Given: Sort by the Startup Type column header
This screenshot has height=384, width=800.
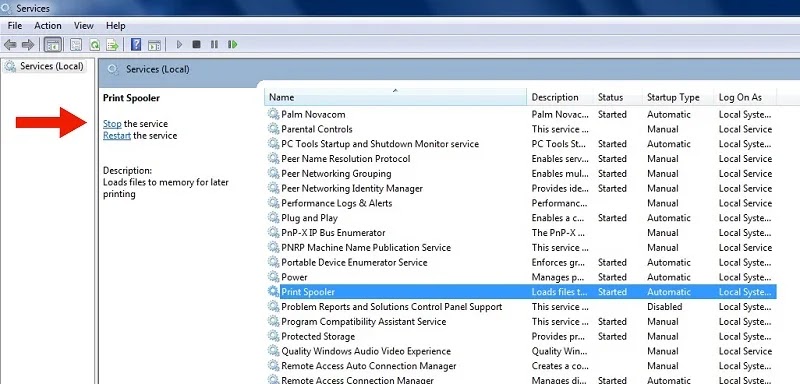Looking at the screenshot, I should [678, 97].
